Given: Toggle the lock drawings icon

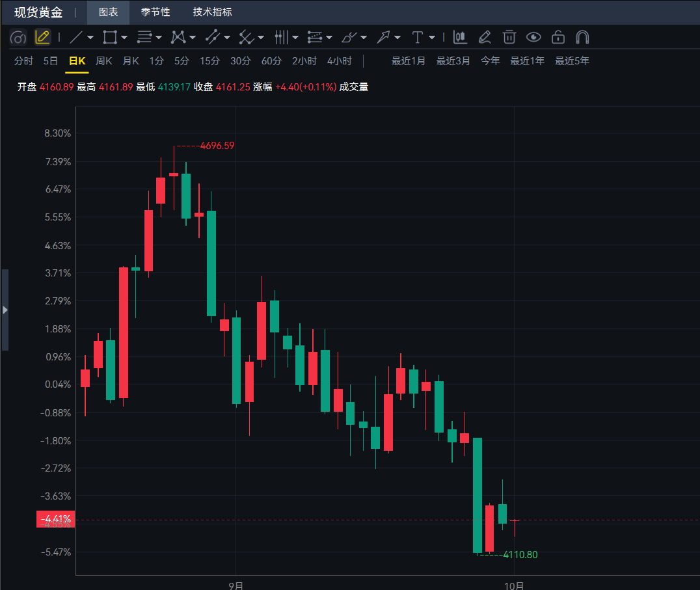Looking at the screenshot, I should (x=558, y=38).
